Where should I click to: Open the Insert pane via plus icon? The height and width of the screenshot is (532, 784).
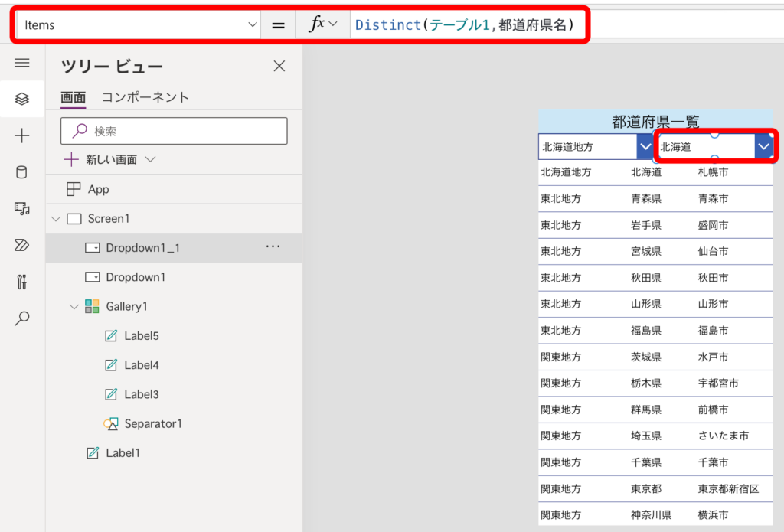pos(21,135)
